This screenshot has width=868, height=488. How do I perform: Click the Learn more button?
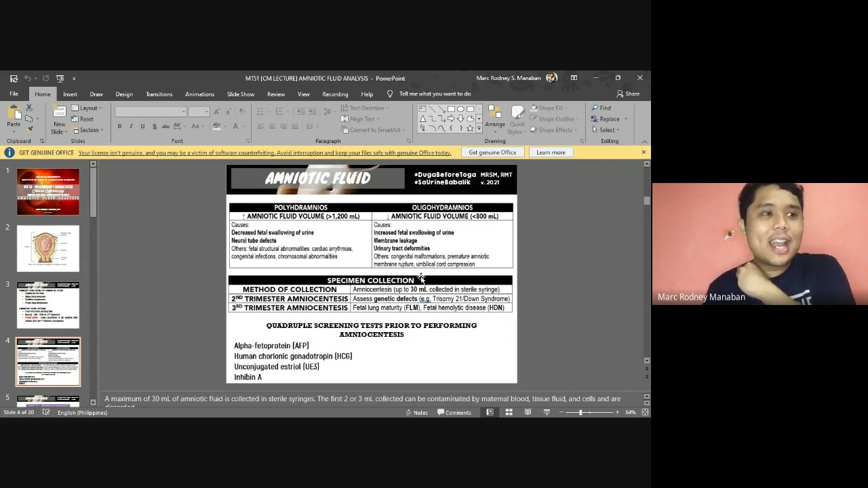[551, 152]
